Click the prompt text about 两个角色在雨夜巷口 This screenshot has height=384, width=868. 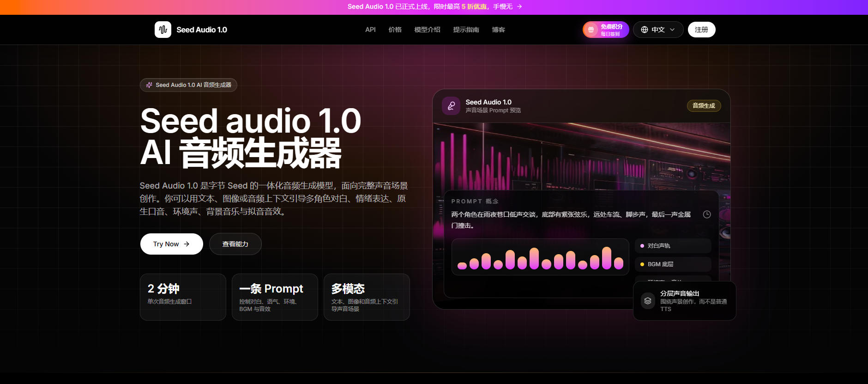(x=571, y=220)
